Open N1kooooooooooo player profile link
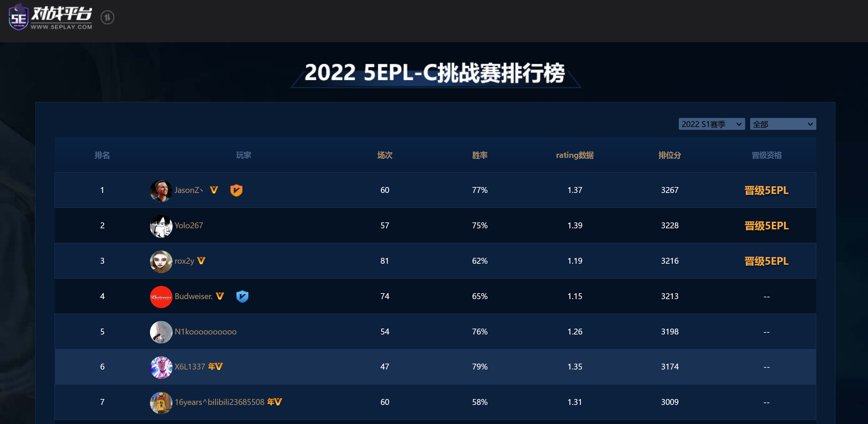 click(206, 332)
